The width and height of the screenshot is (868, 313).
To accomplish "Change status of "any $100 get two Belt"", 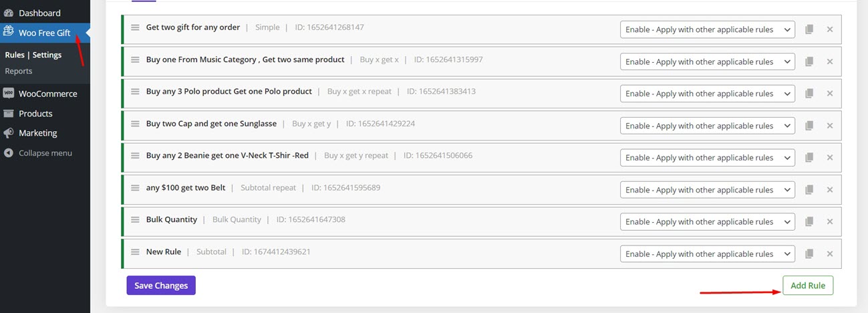I will click(x=708, y=189).
